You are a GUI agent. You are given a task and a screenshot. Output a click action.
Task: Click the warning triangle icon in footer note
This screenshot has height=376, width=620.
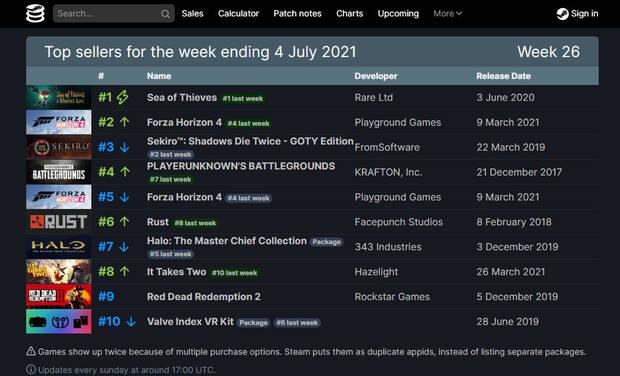31,351
